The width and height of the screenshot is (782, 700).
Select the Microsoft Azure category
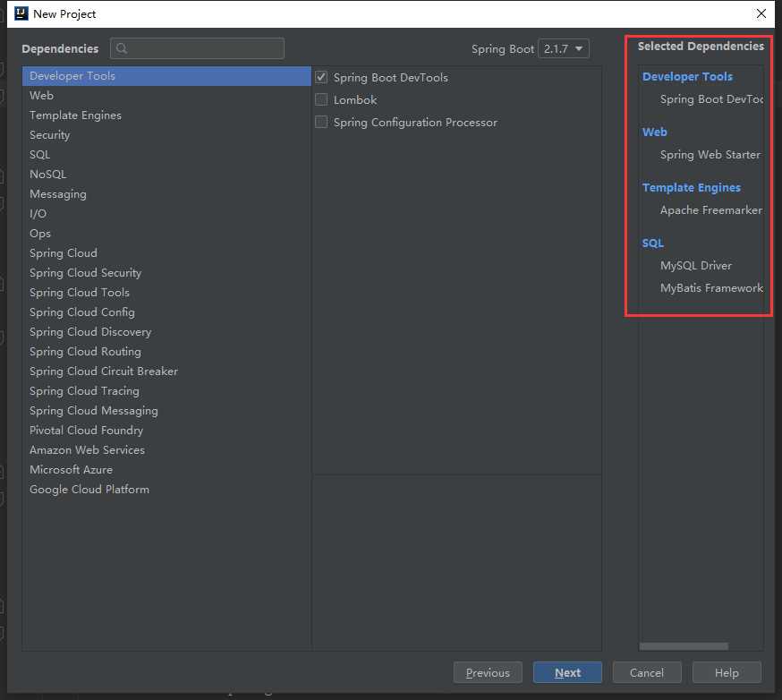click(x=166, y=469)
